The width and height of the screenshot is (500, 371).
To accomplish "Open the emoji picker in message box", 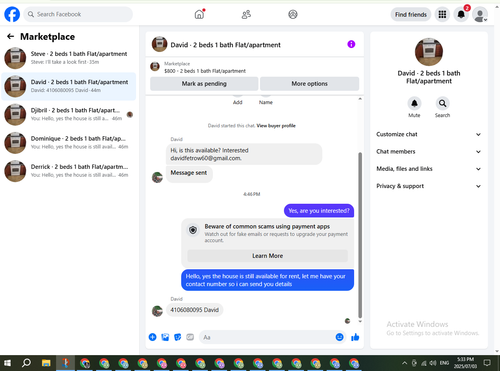I will point(339,337).
